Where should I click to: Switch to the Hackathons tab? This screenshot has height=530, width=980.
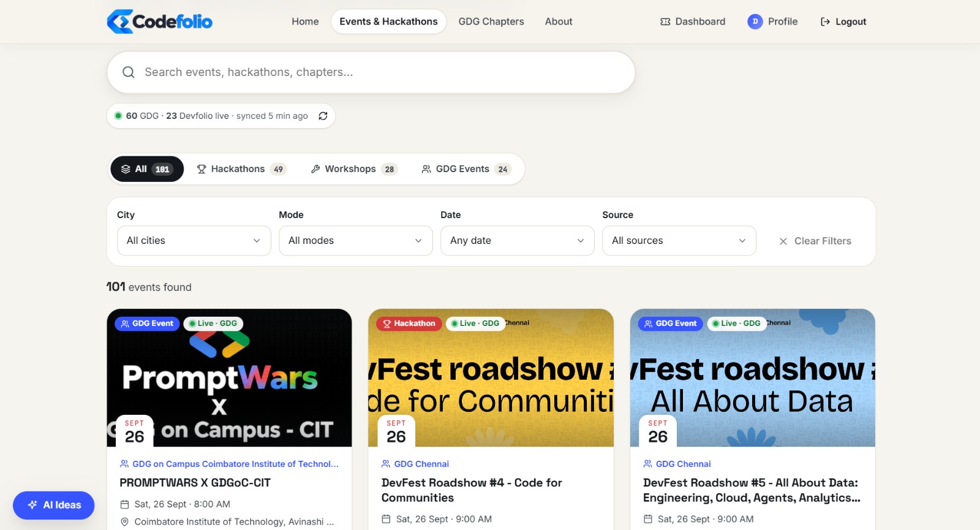[x=241, y=169]
